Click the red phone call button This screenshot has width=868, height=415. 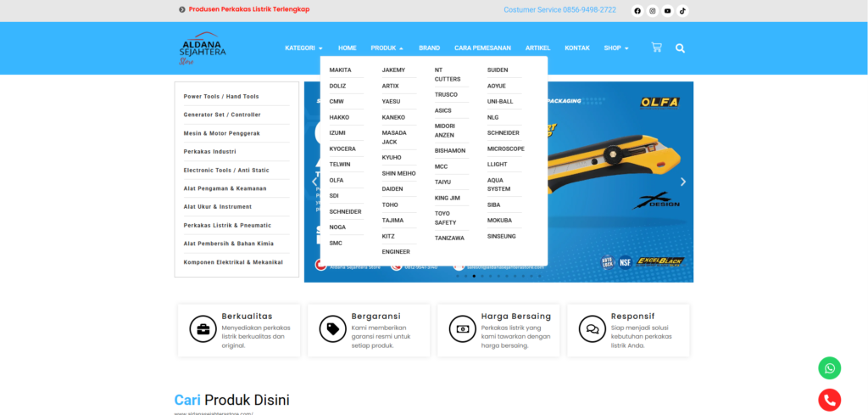click(829, 400)
